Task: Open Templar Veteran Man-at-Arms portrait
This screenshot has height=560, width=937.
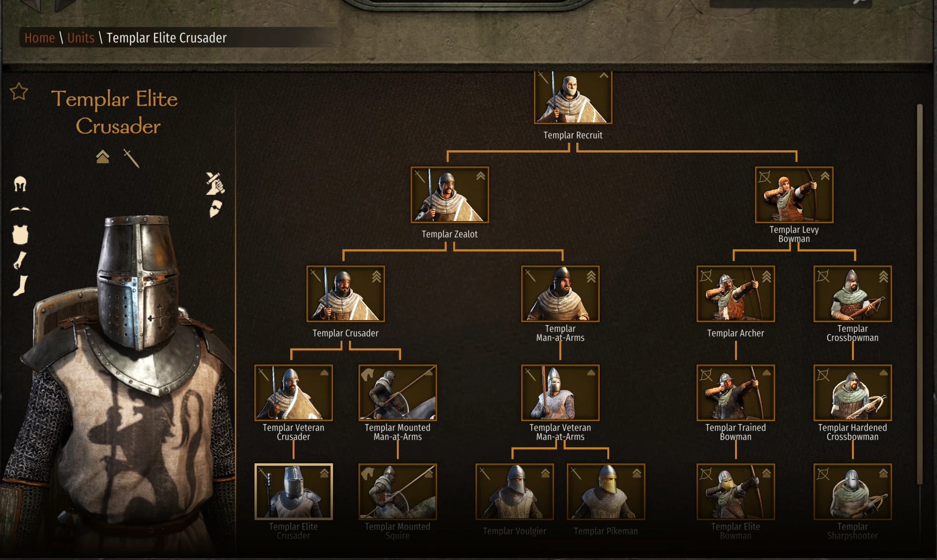Action: [560, 393]
